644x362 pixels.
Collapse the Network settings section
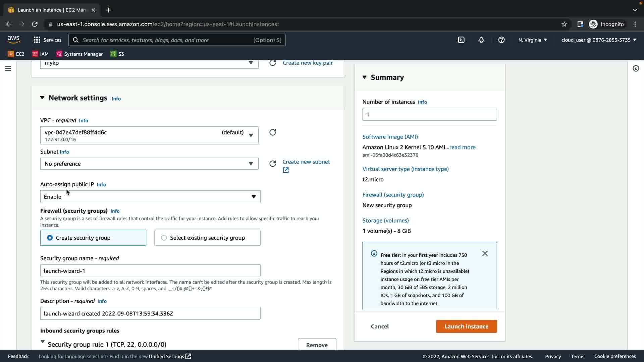(42, 98)
